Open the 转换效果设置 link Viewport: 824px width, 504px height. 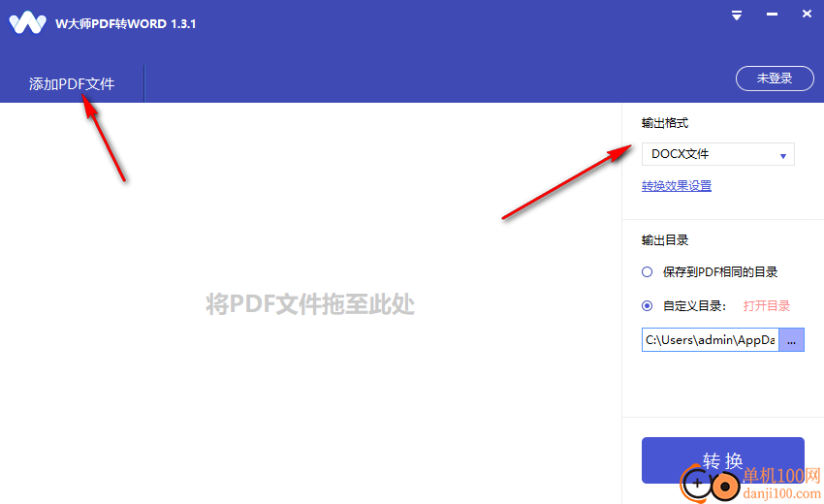[x=677, y=185]
